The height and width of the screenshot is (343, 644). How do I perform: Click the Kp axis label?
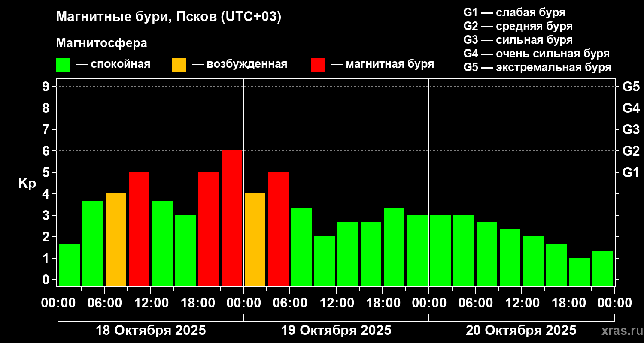[x=27, y=184]
